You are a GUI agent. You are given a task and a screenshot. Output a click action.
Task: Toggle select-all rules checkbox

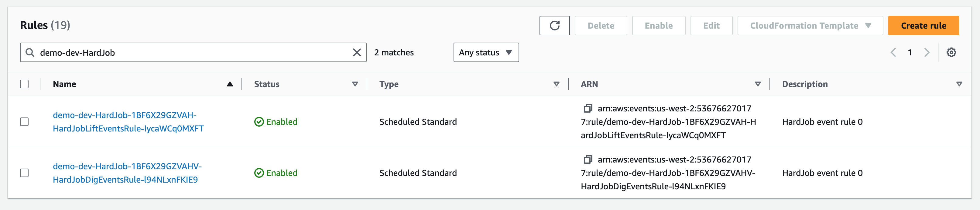pyautogui.click(x=24, y=84)
